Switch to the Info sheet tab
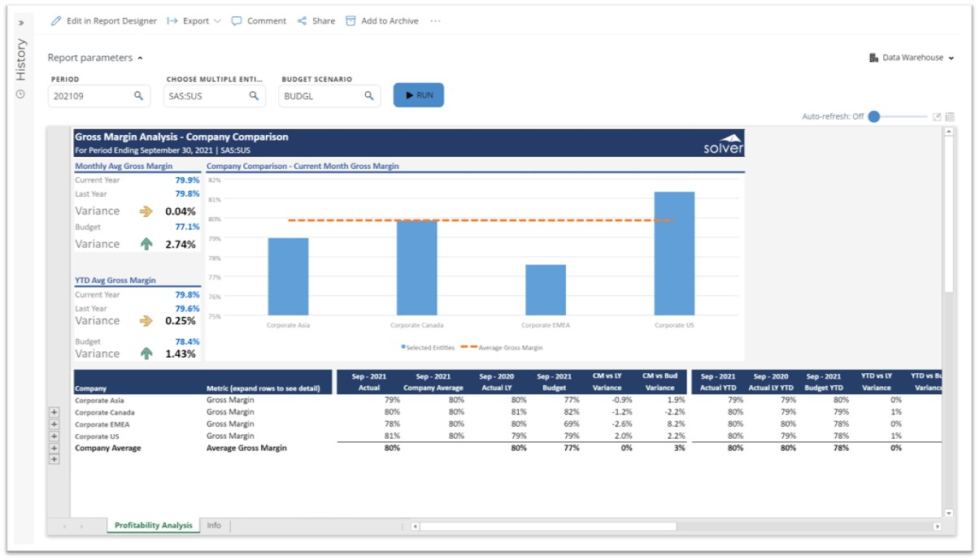Viewport: 979px width, 560px height. (214, 526)
